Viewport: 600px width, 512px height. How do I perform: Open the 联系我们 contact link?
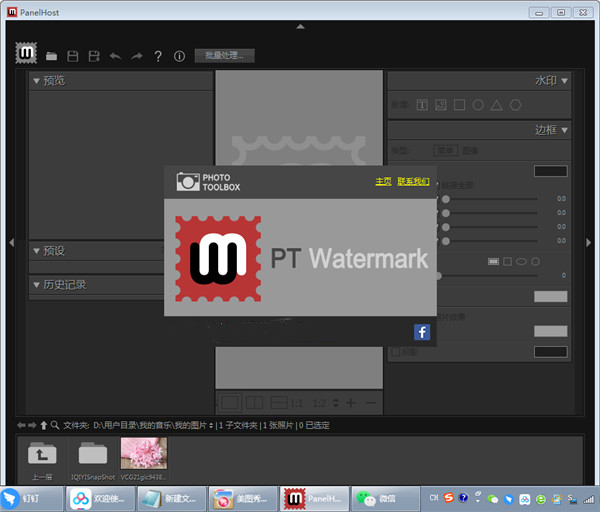pyautogui.click(x=413, y=181)
